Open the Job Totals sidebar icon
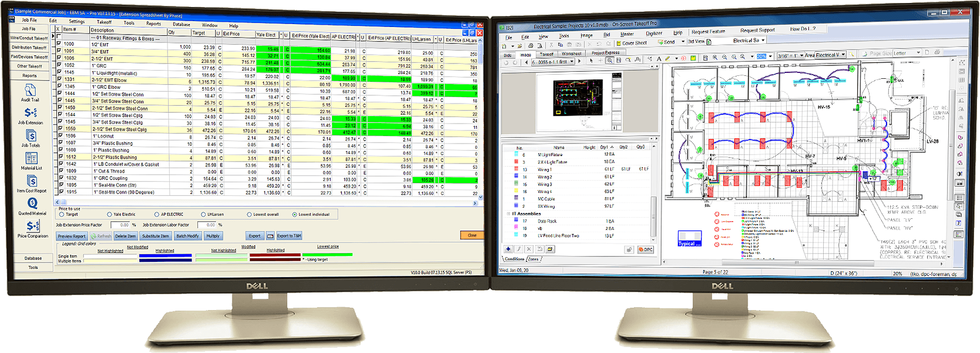The image size is (980, 353). point(31,135)
